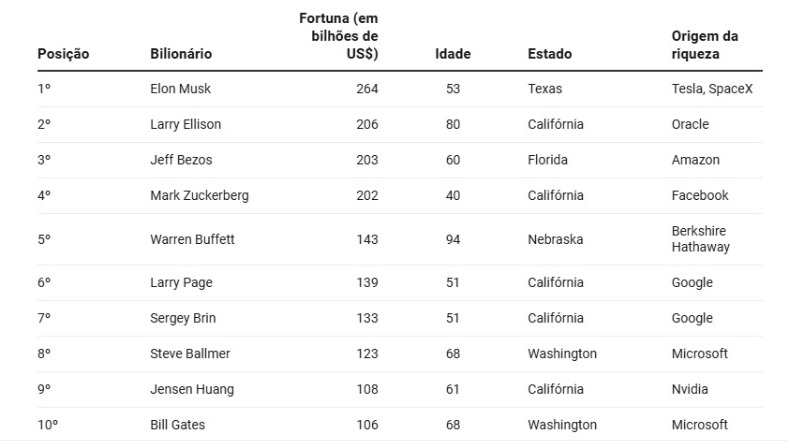
Task: Select the Elon Musk name cell
Action: (x=180, y=89)
